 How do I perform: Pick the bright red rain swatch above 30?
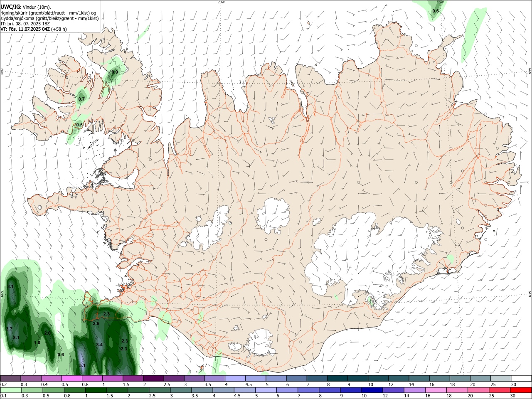pyautogui.click(x=521, y=390)
